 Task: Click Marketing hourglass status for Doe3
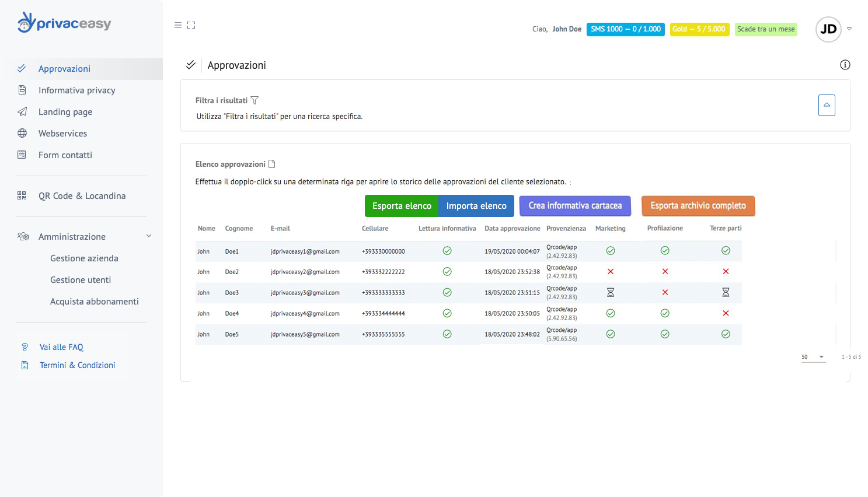[x=610, y=292]
